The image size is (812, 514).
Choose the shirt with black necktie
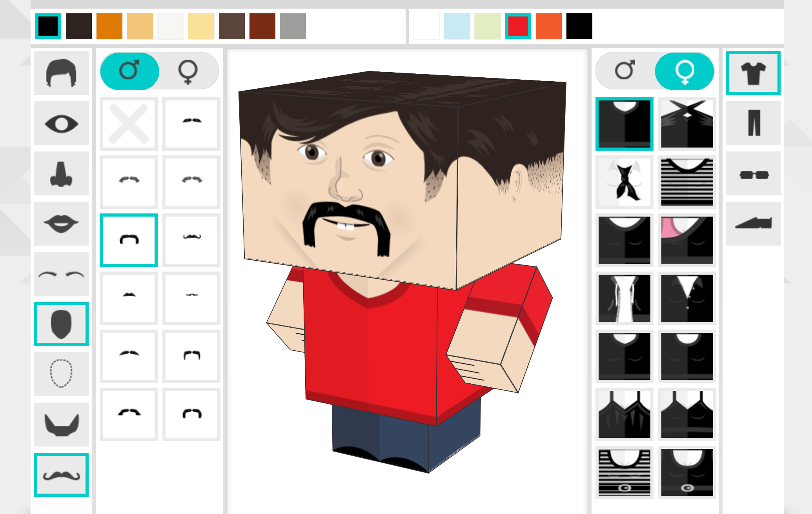pos(624,182)
